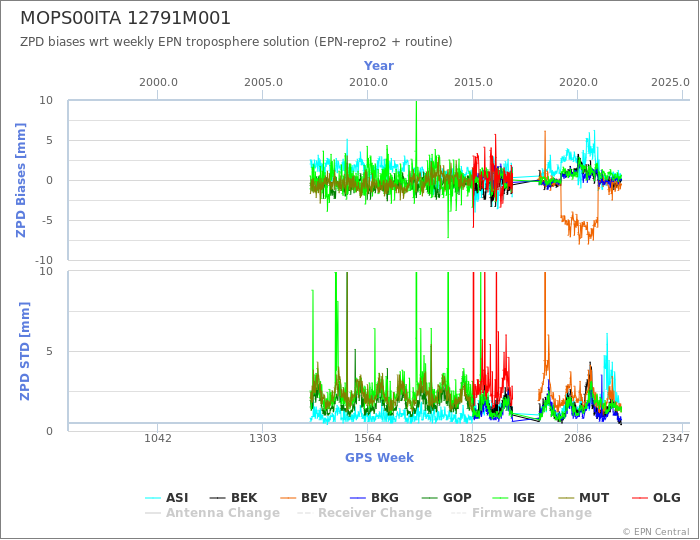Click the -10 tick on the biases axis
This screenshot has width=700, height=540.
point(44,260)
